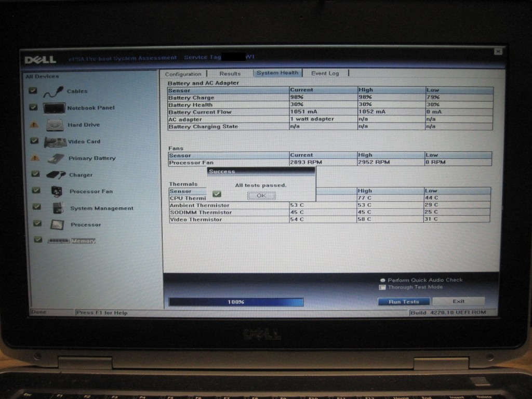This screenshot has width=532, height=399.
Task: Click the Battery Current Flow row
Action: 330,112
